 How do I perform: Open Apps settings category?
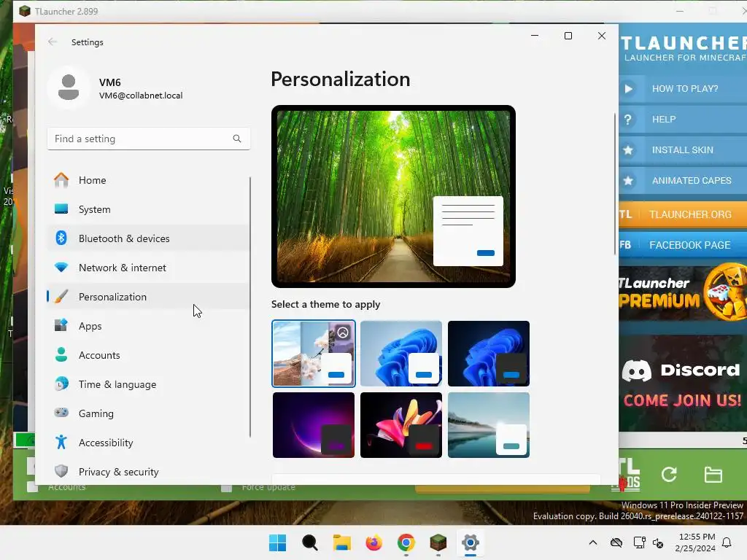point(148,326)
